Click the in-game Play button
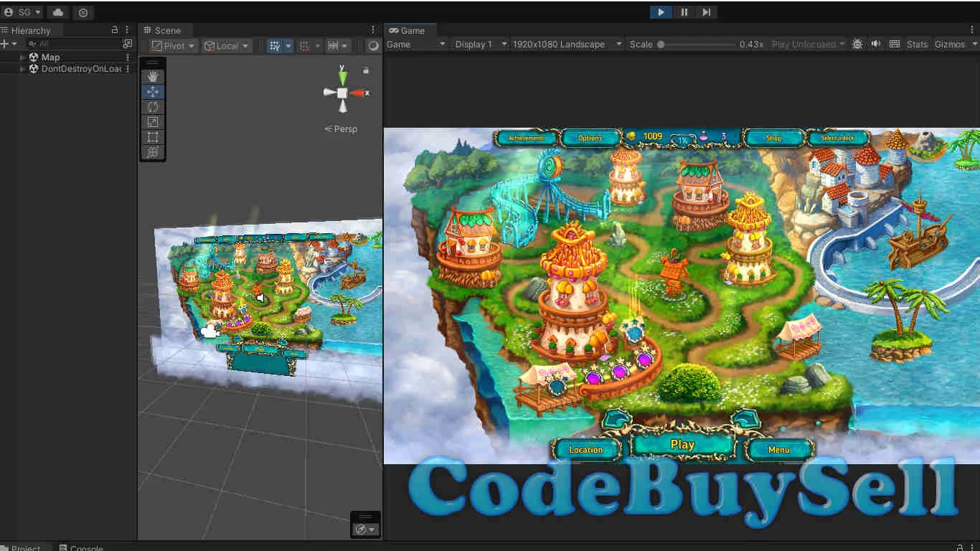The height and width of the screenshot is (551, 980). tap(682, 445)
